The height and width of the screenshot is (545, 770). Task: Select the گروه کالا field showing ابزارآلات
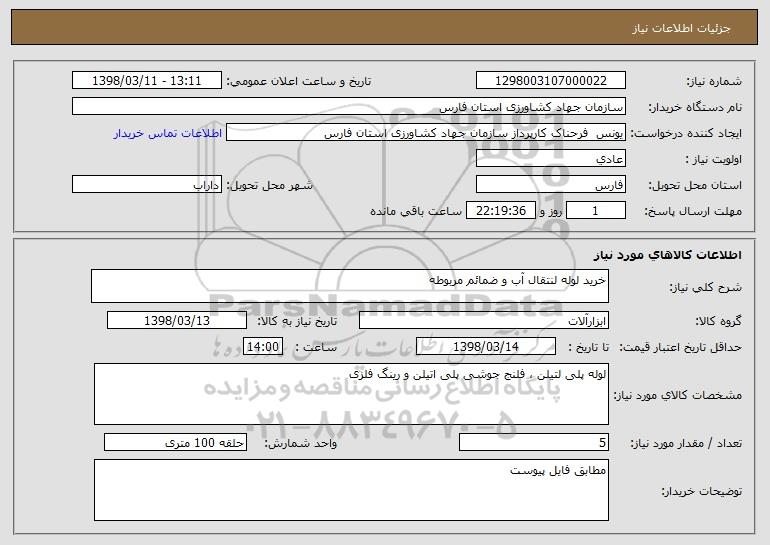pos(484,321)
